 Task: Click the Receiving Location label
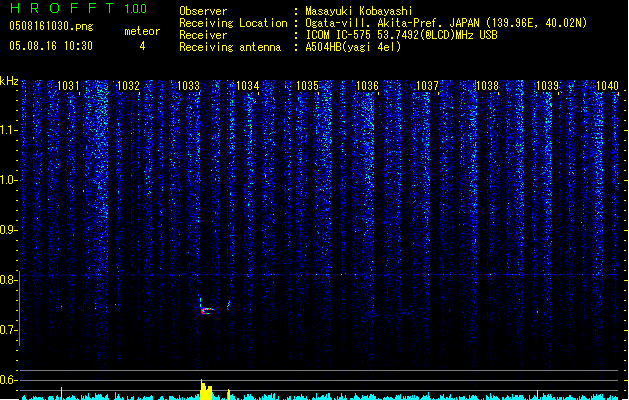(233, 23)
